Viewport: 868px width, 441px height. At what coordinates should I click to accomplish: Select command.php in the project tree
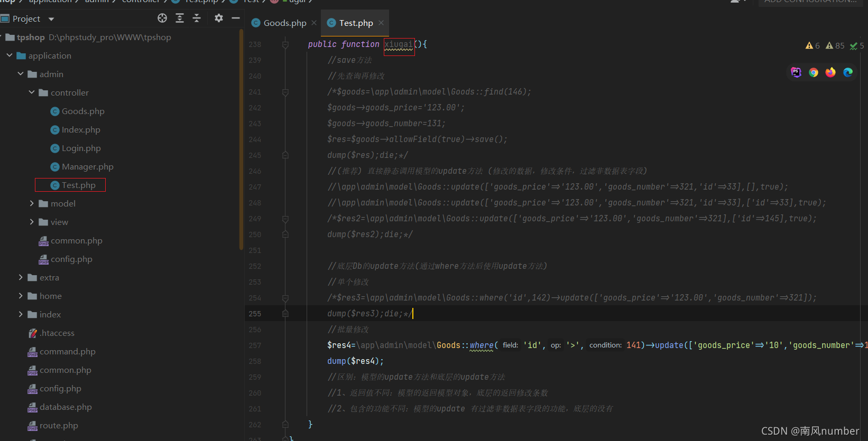tap(62, 352)
